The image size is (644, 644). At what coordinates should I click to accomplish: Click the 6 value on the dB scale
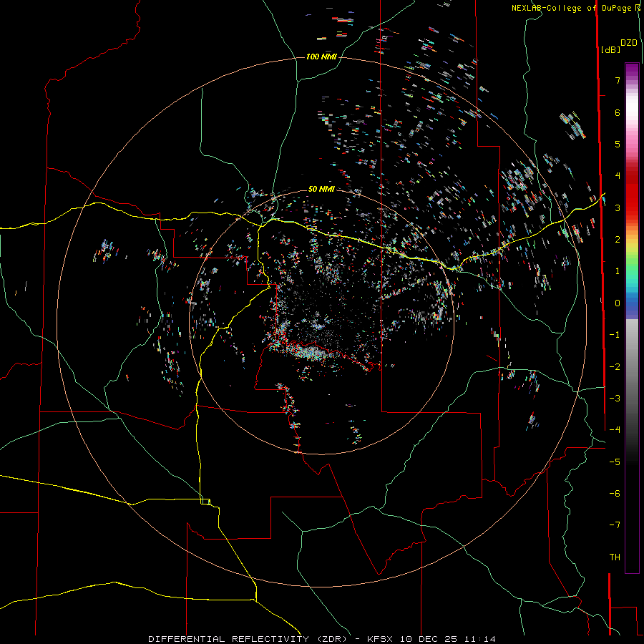point(618,112)
